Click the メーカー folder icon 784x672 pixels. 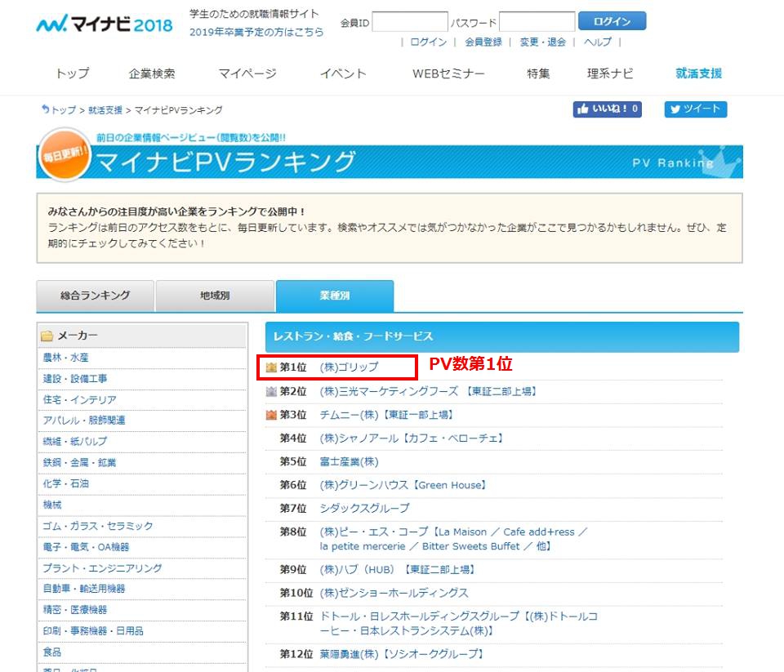point(47,336)
